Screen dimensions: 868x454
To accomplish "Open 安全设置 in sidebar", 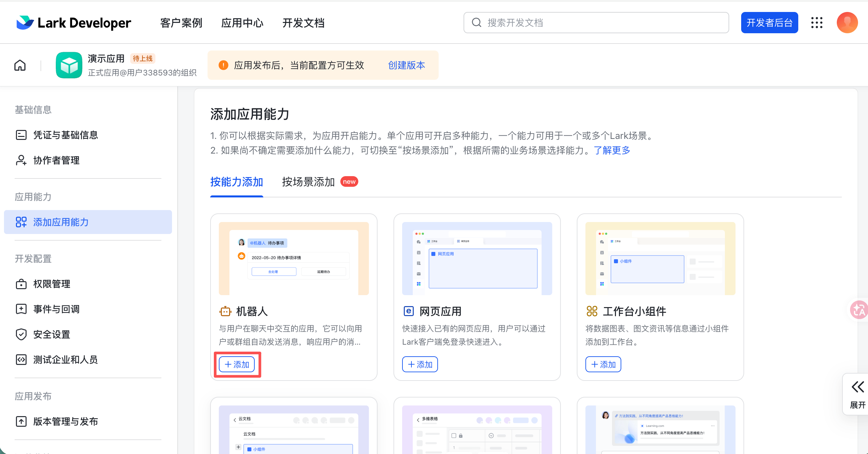I will (x=51, y=334).
